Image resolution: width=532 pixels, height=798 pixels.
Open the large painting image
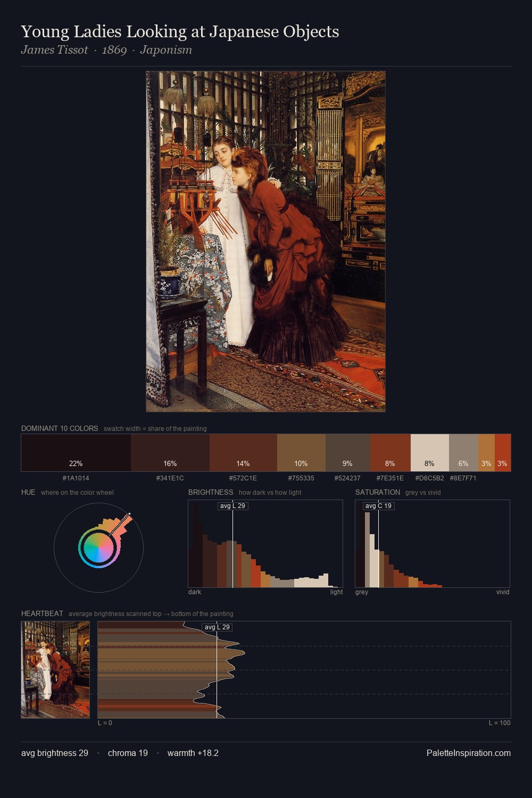(x=265, y=242)
